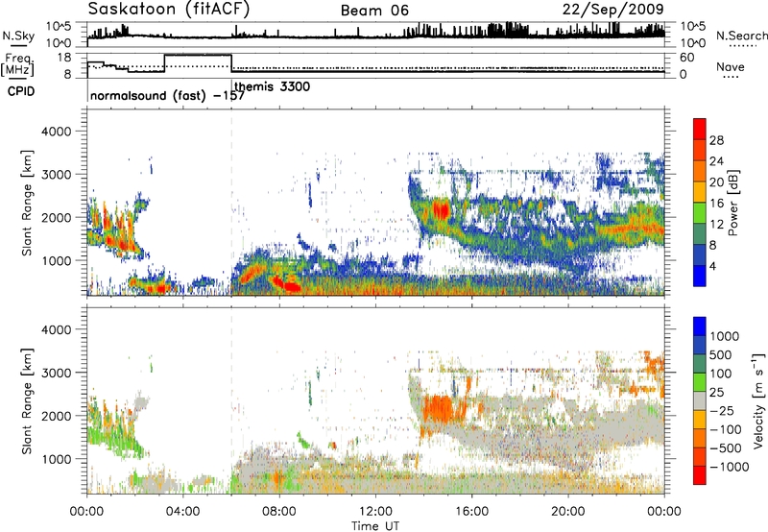Click 'Power [dB]' colorbar title
Viewport: 768px width, 532px height.
coord(733,203)
